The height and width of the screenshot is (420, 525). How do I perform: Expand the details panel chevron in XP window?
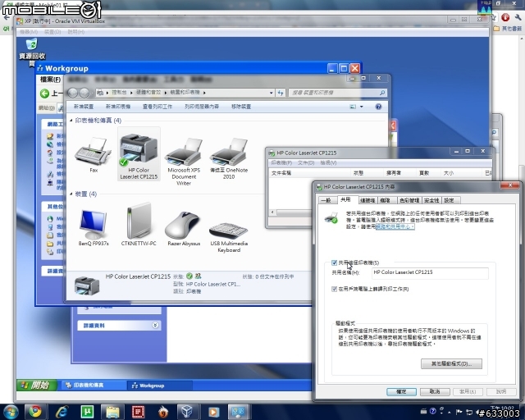155,325
